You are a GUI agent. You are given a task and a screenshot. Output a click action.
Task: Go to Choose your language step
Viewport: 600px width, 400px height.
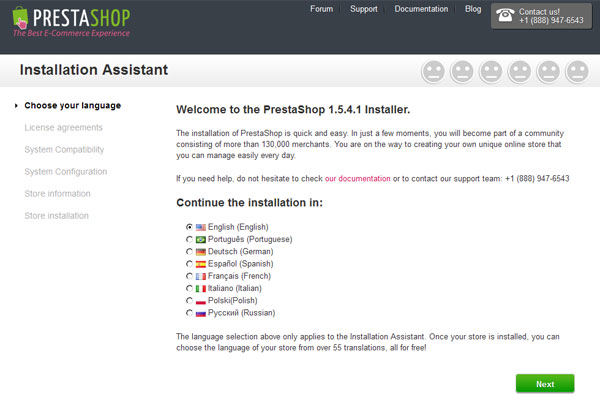click(x=73, y=106)
